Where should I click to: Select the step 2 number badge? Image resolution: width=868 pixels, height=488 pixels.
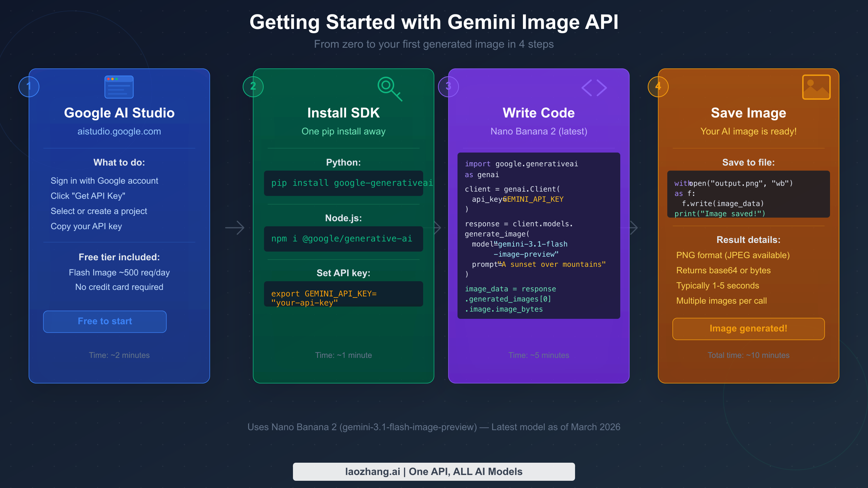coord(253,86)
